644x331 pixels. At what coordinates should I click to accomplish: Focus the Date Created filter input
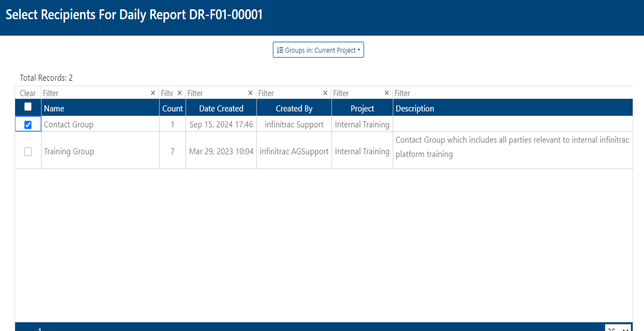click(x=216, y=93)
